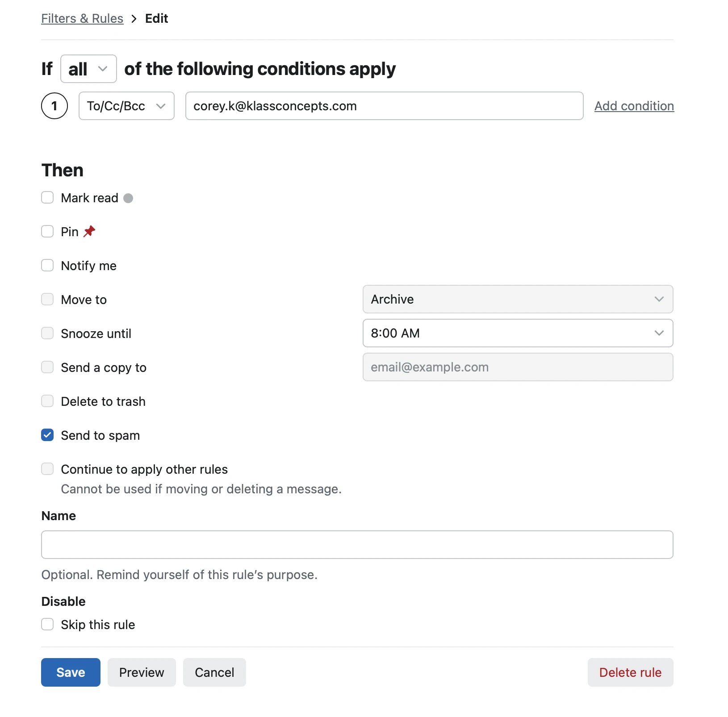Uncheck the Send to spam checkbox

tap(47, 435)
